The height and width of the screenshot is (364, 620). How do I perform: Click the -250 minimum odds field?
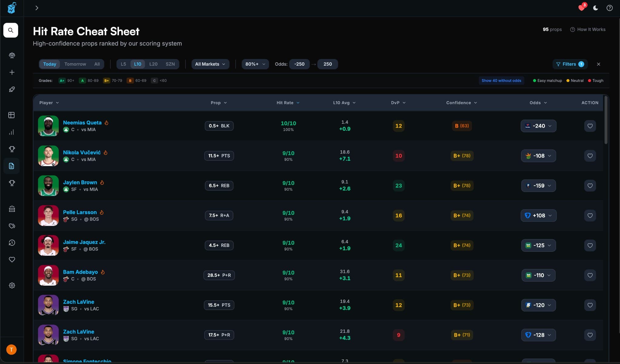point(299,64)
